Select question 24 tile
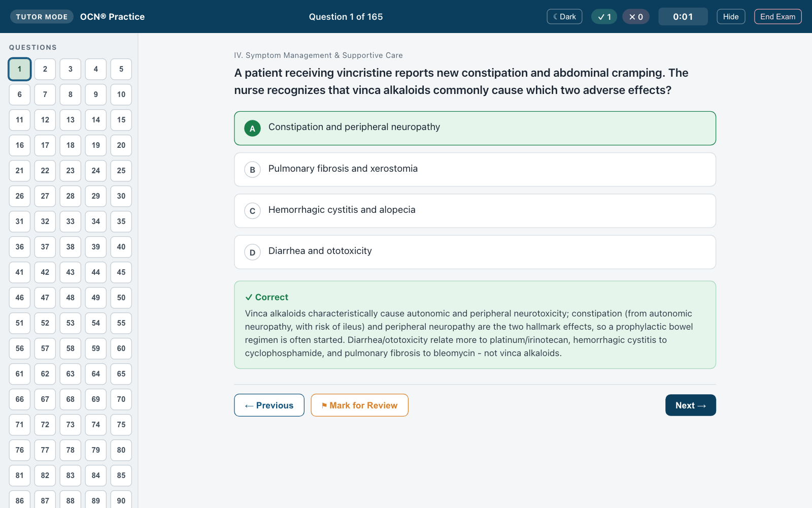 click(96, 171)
